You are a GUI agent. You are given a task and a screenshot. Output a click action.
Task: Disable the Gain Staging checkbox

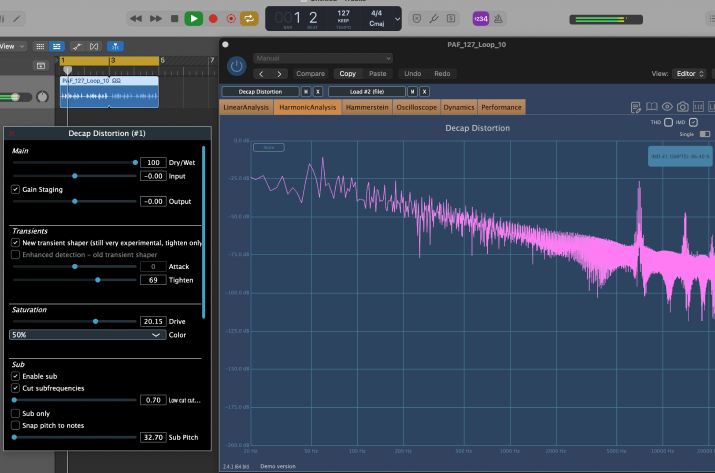coord(15,189)
